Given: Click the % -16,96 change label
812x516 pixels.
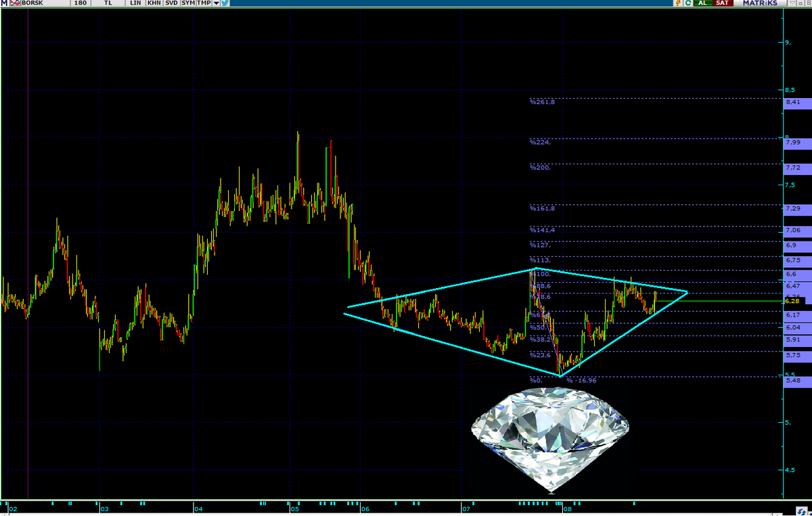Looking at the screenshot, I should (582, 380).
